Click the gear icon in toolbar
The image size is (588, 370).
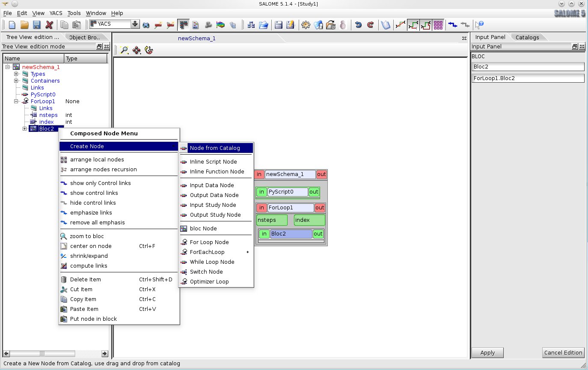306,25
